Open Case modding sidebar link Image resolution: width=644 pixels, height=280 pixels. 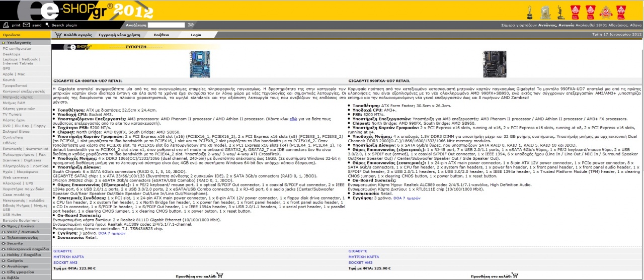(16, 194)
